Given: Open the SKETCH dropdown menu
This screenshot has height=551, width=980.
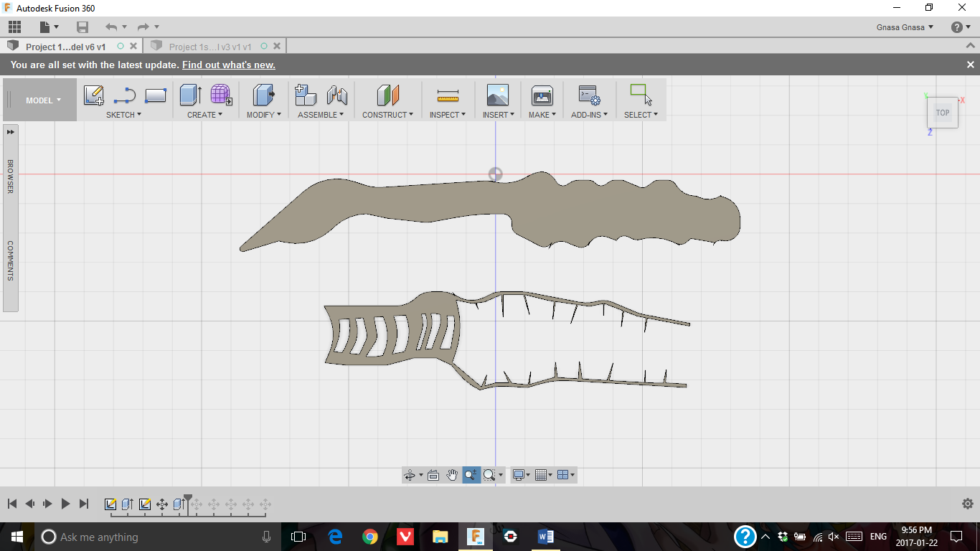Looking at the screenshot, I should 123,115.
